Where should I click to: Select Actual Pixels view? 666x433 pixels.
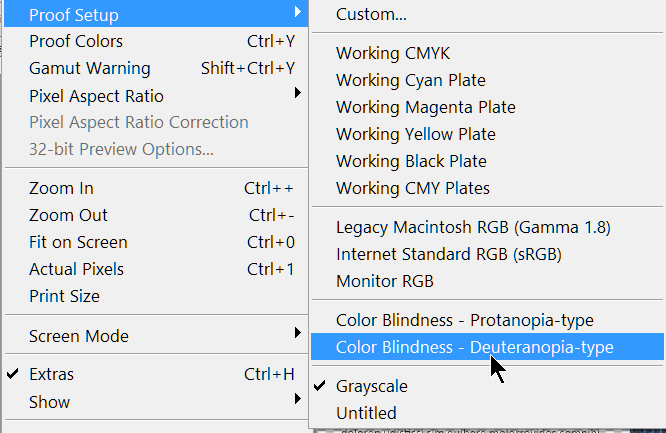click(76, 269)
